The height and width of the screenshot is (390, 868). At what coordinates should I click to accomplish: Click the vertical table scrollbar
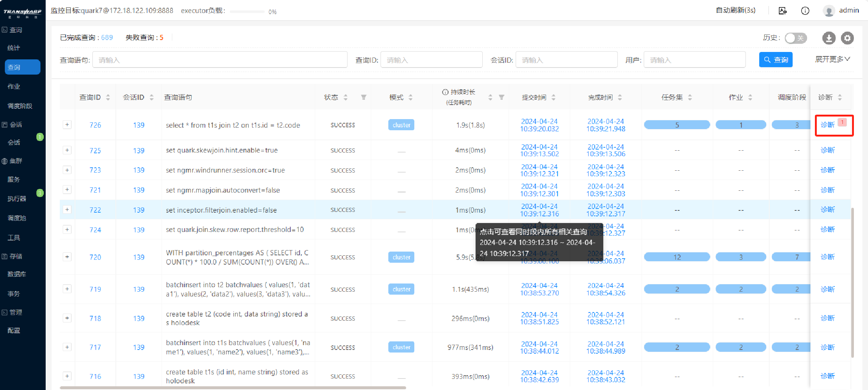point(852,282)
